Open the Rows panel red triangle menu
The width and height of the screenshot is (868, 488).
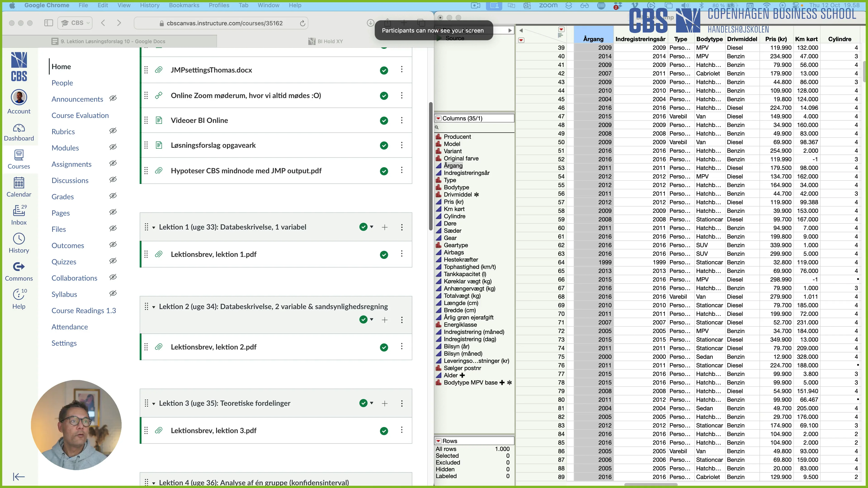pyautogui.click(x=438, y=441)
